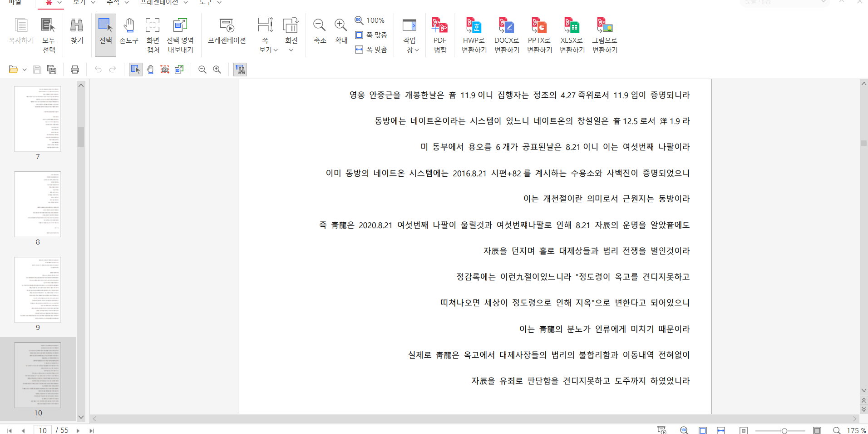Screen dimensions: 868x434
Task: Open the 회전 rotate dropdown
Action: (x=291, y=50)
